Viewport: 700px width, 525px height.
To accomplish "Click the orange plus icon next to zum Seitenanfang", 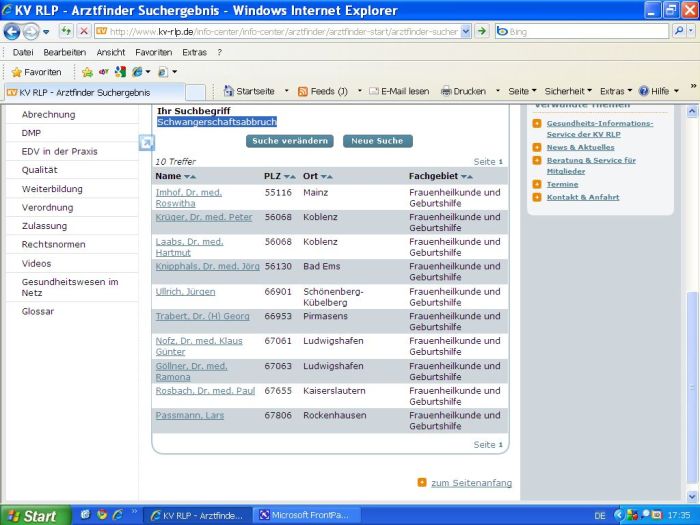I will coord(421,482).
